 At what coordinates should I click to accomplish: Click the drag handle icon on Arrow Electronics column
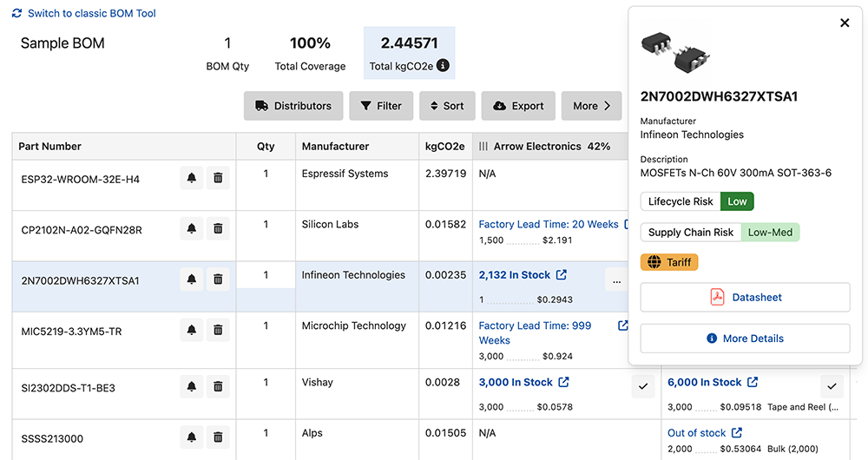(483, 146)
